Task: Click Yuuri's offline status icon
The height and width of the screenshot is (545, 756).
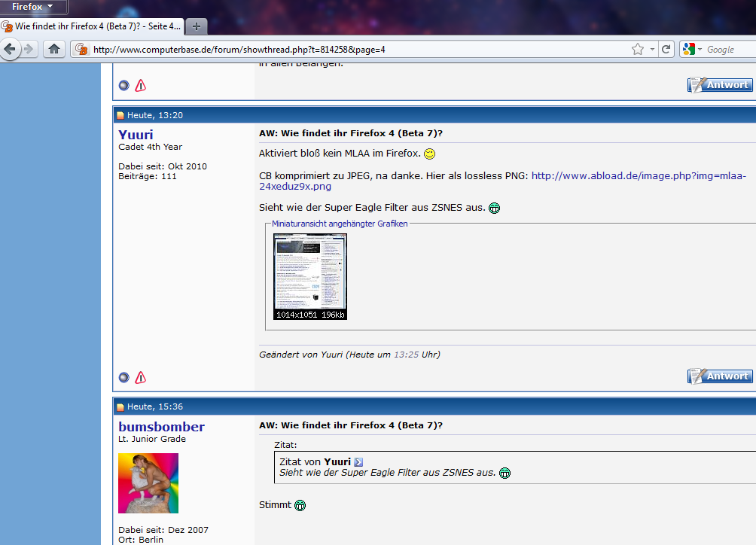Action: tap(124, 377)
